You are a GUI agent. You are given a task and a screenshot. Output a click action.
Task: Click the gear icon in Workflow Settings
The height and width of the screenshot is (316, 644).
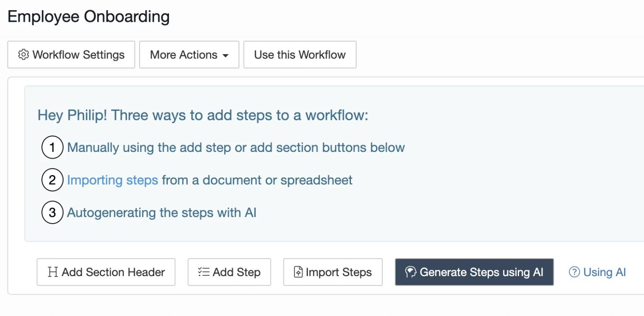pyautogui.click(x=23, y=55)
